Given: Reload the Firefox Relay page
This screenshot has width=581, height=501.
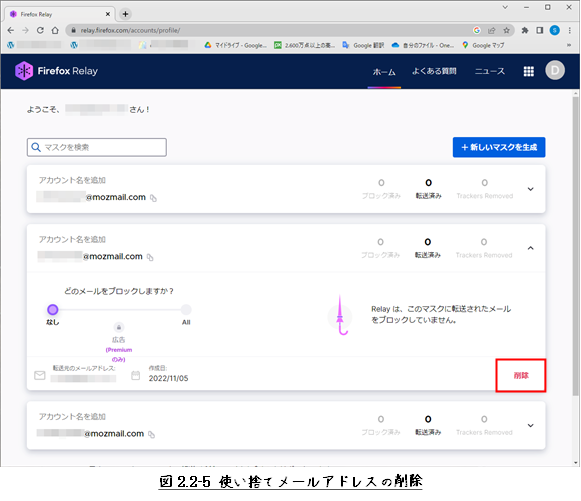Looking at the screenshot, I should pos(40,30).
